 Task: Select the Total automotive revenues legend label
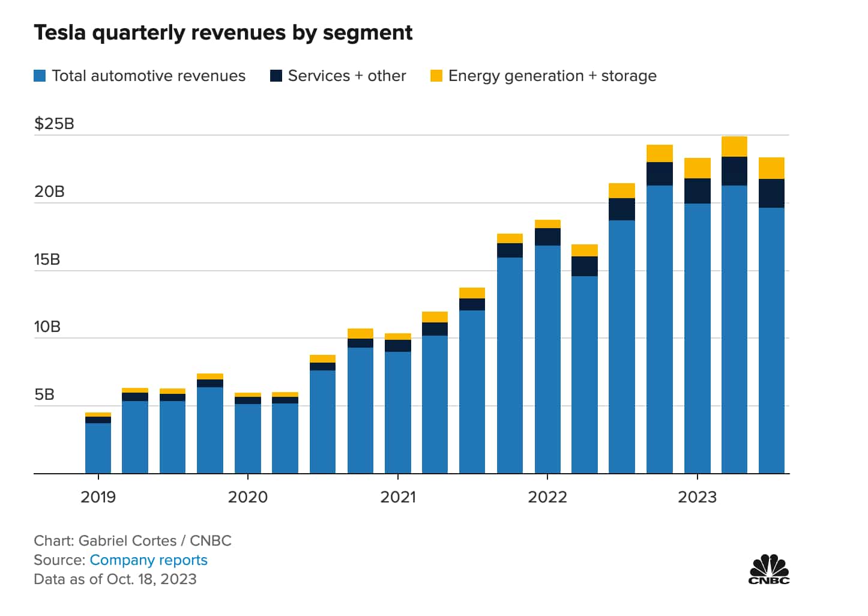coord(148,76)
